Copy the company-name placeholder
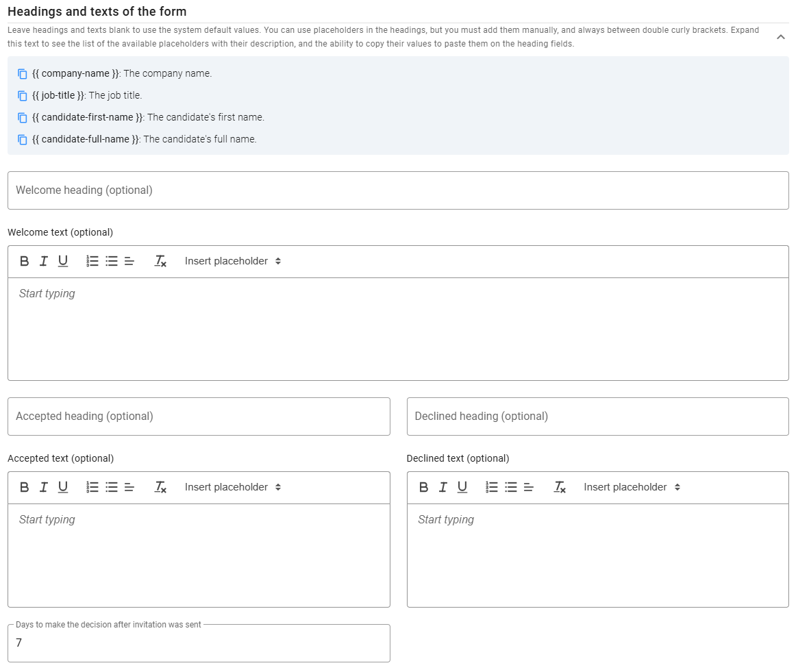The image size is (798, 672). click(21, 73)
